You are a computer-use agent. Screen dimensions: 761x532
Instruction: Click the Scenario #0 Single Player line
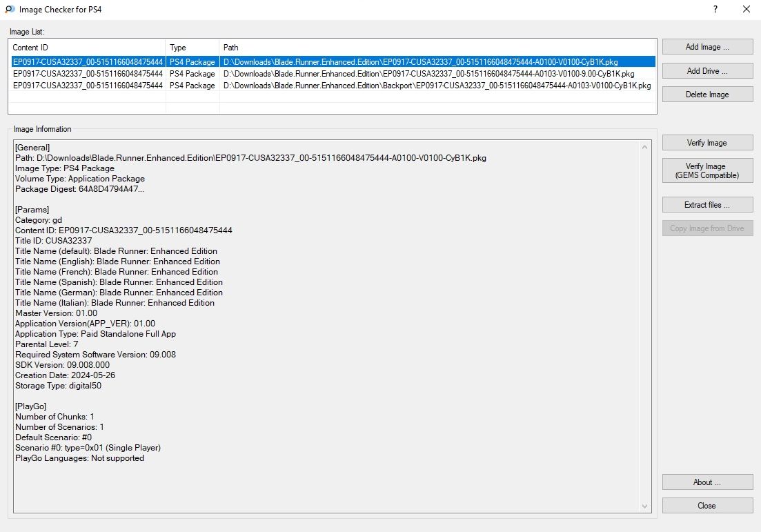pos(88,448)
